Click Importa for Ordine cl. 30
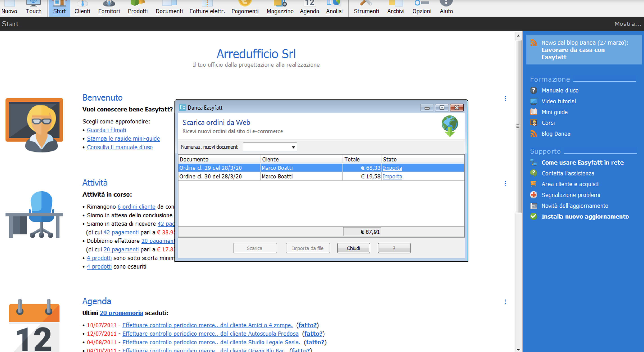The height and width of the screenshot is (352, 644). click(392, 176)
